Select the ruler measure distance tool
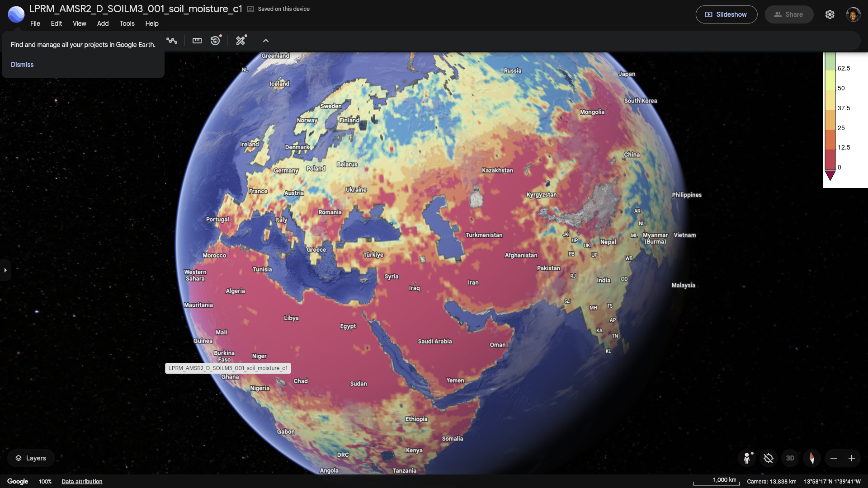The height and width of the screenshot is (488, 868). (x=197, y=41)
